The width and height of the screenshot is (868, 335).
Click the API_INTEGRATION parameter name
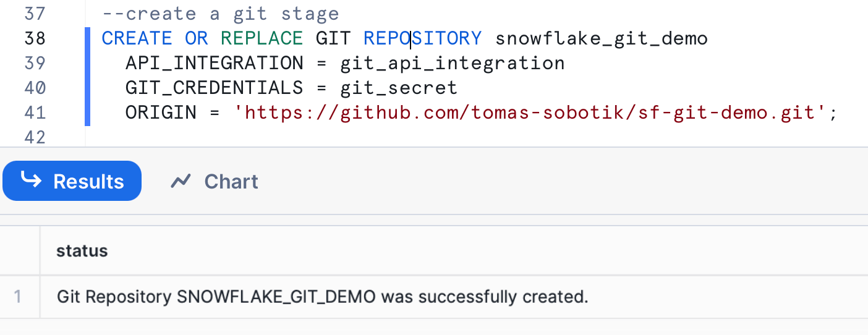point(214,63)
